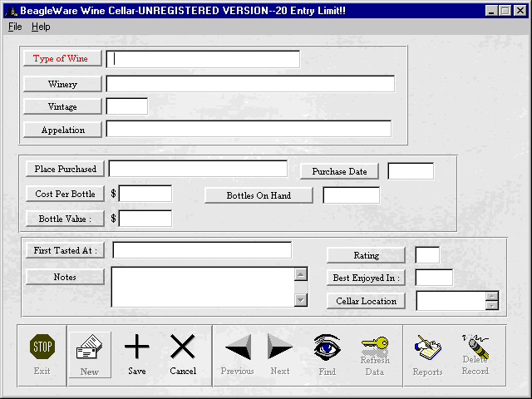Image resolution: width=532 pixels, height=399 pixels.
Task: Click Cellar Location spinner up arrow
Action: [492, 295]
